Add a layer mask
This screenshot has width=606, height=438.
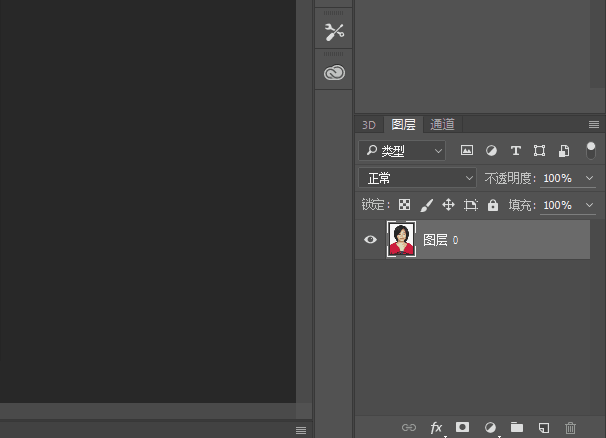click(463, 427)
